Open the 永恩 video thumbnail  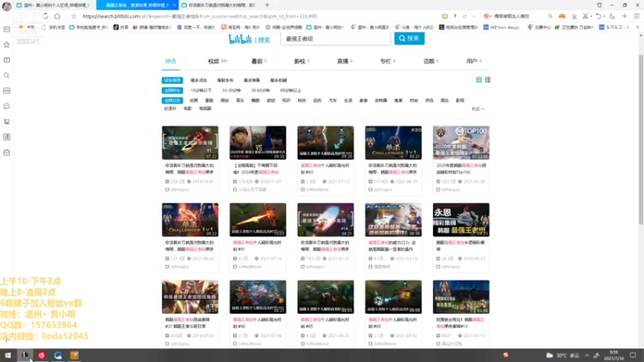(x=460, y=220)
